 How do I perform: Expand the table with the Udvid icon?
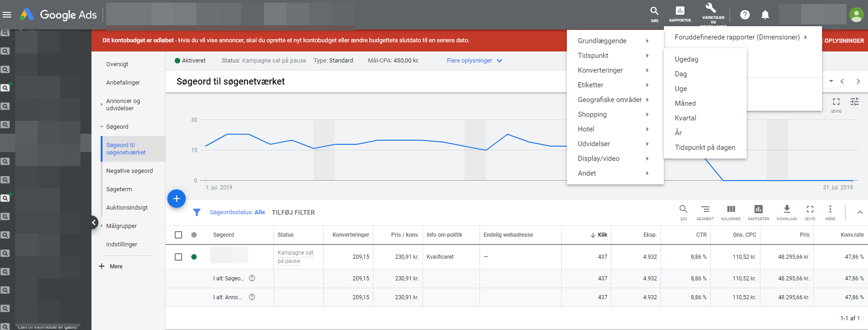[x=810, y=212]
